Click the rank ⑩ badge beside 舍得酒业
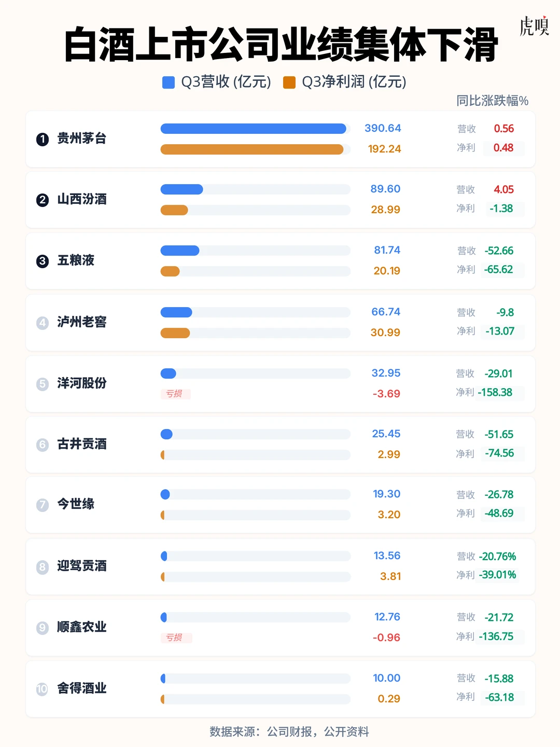Screen dimensions: 560x747 pyautogui.click(x=43, y=689)
